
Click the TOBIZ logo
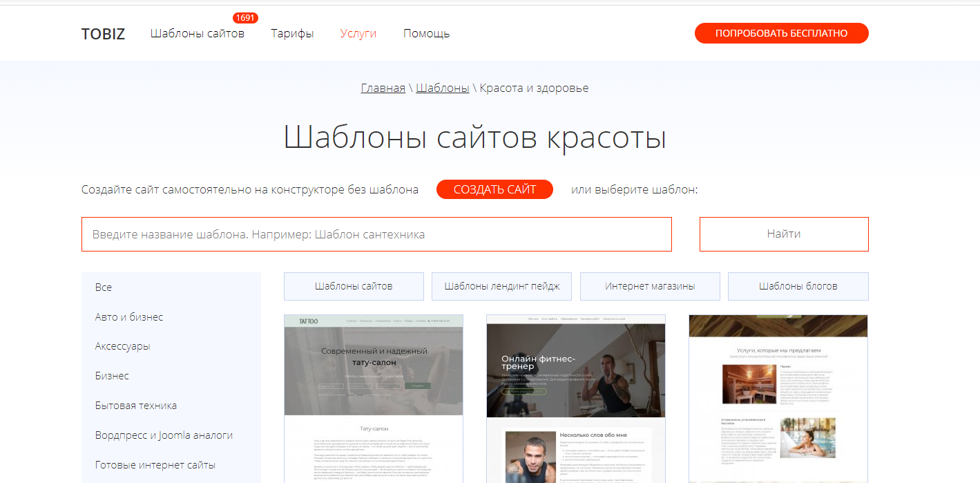tap(103, 34)
